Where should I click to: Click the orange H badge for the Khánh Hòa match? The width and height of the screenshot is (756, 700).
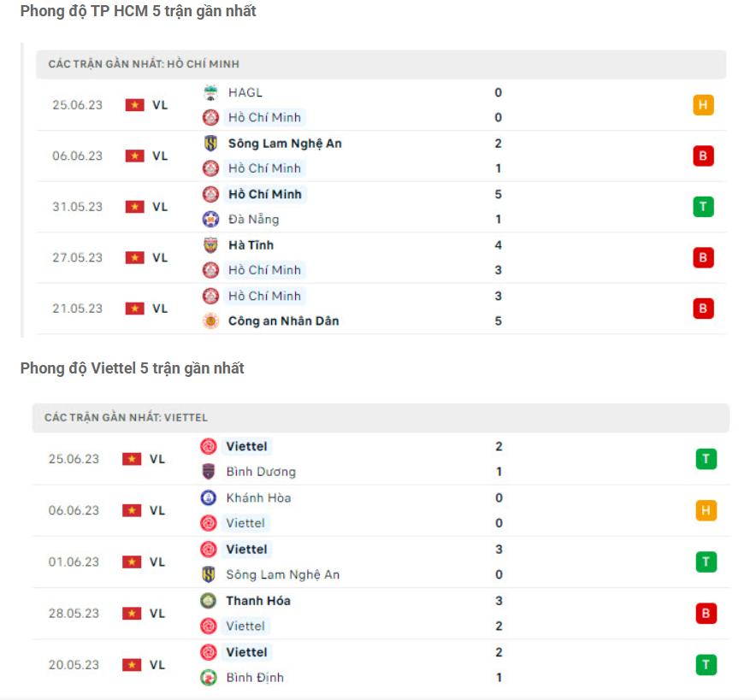pyautogui.click(x=706, y=511)
